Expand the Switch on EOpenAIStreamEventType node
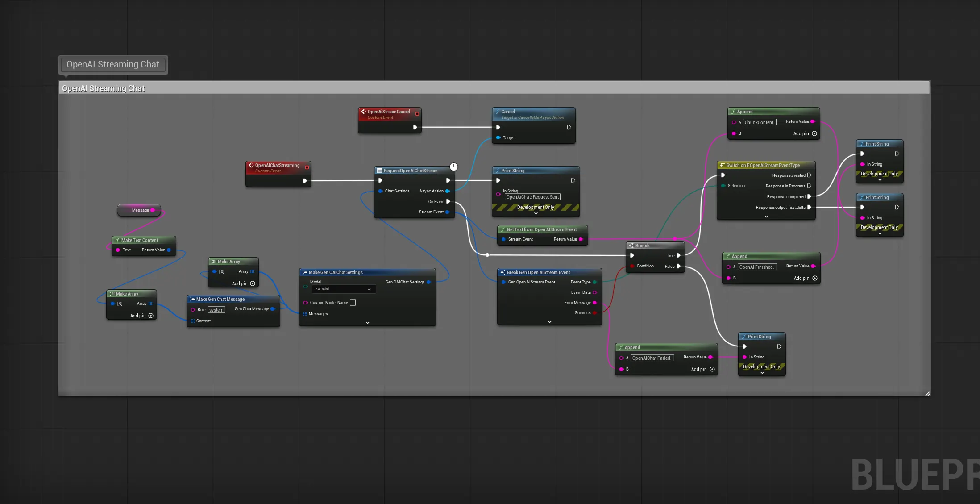Viewport: 980px width, 504px height. (x=767, y=217)
